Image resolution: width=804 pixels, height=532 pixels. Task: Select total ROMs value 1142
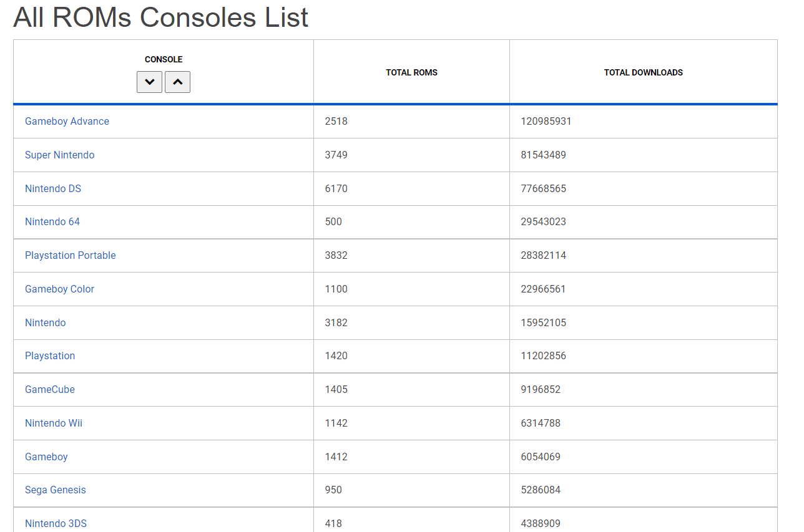point(336,423)
